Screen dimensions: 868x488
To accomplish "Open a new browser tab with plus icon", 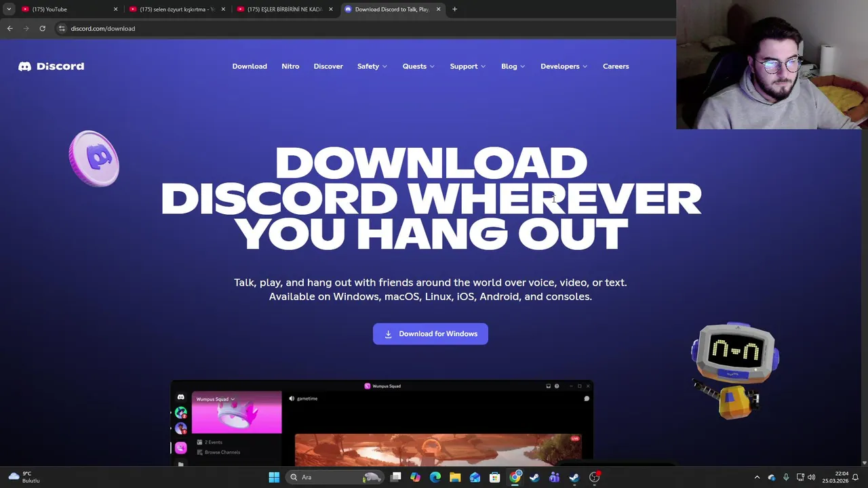I will tap(454, 9).
